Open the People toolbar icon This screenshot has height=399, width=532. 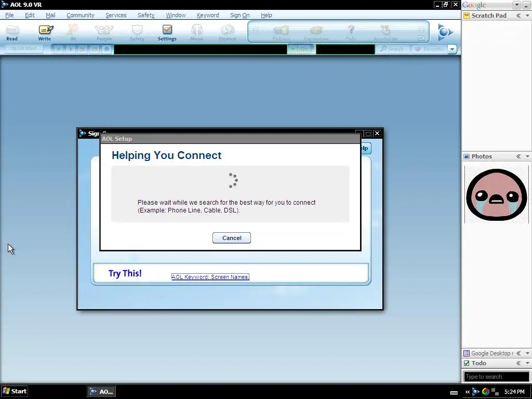click(104, 33)
